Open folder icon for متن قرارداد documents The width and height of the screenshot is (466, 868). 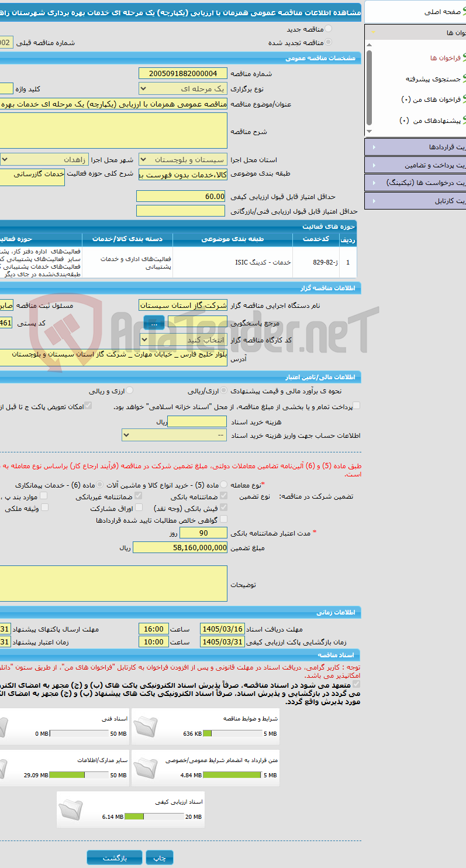(146, 768)
